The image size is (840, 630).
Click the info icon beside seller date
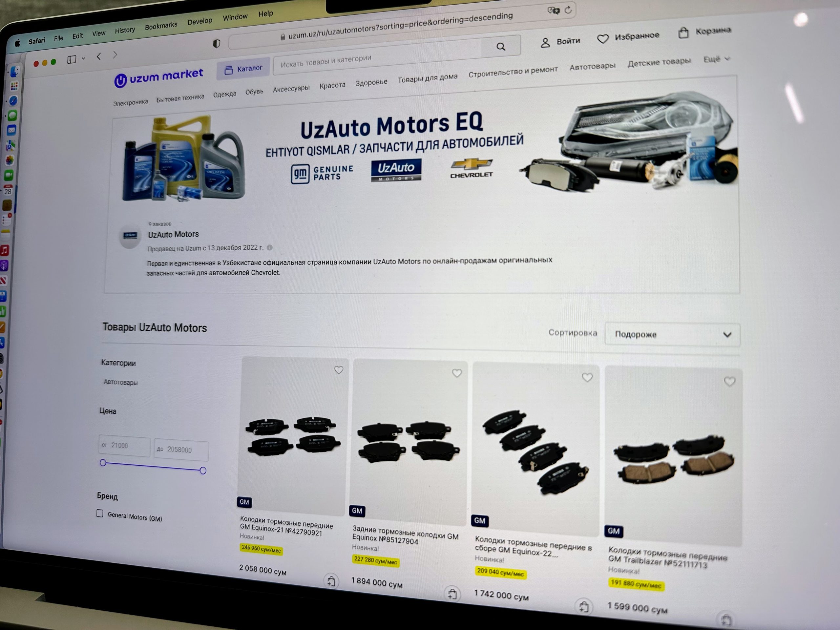pos(270,248)
